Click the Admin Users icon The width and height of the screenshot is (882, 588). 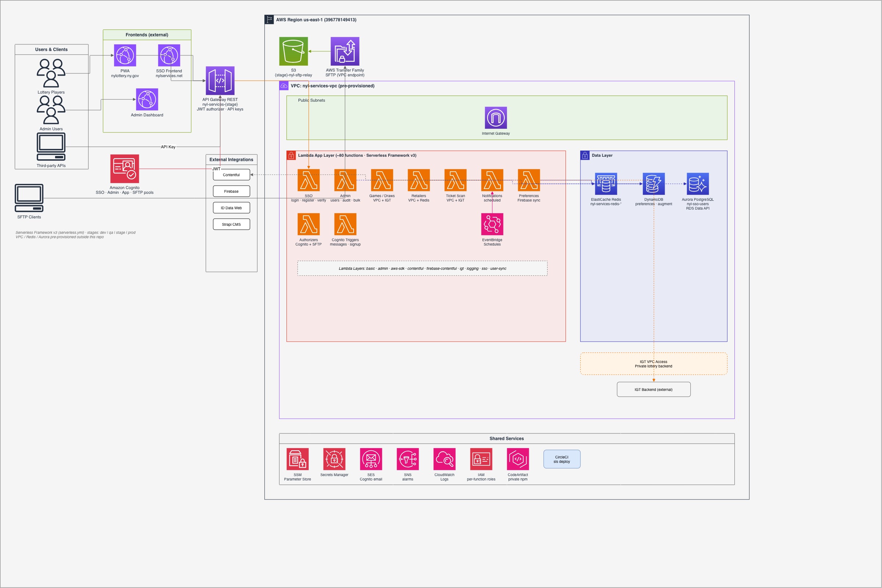[x=51, y=110]
